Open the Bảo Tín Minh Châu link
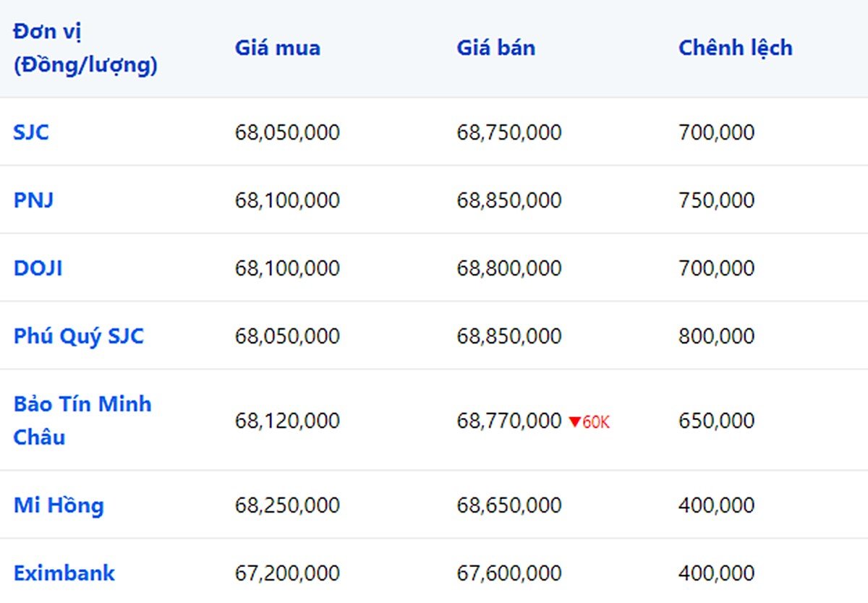 click(82, 420)
